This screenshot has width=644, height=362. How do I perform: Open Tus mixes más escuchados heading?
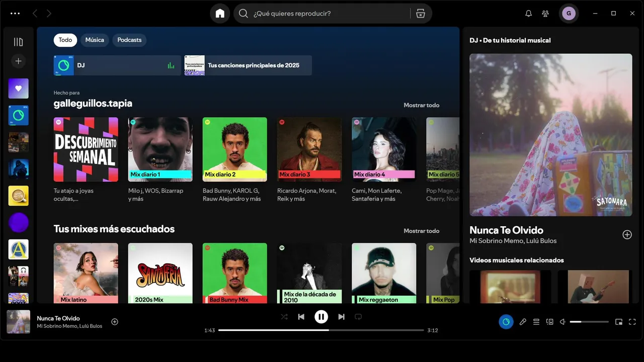click(114, 229)
